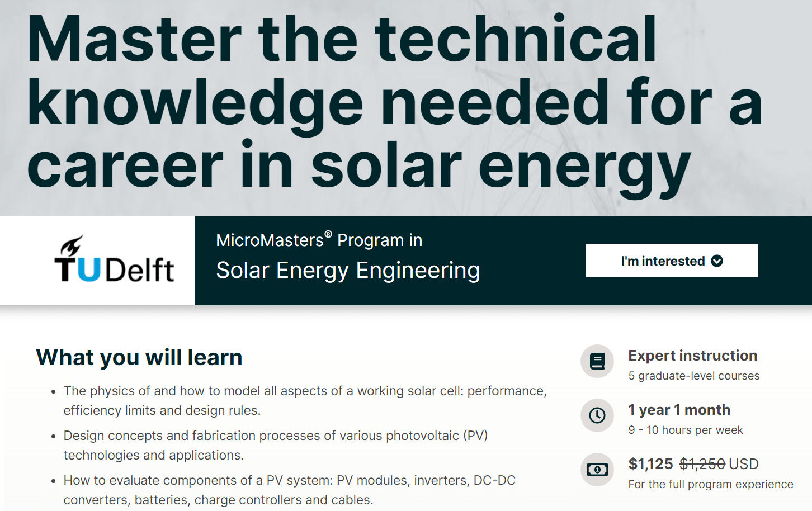
Task: Click For the full program experience text
Action: point(711,484)
